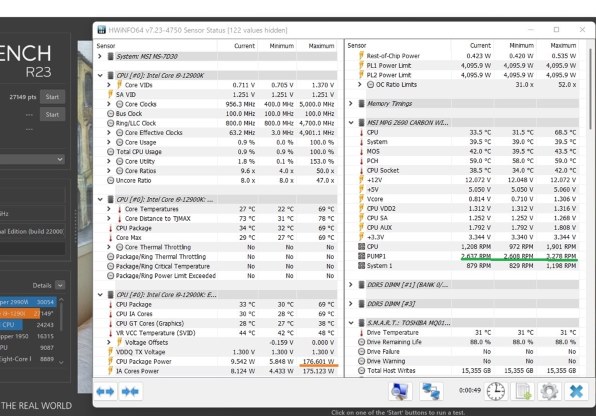Click the Cinebench ranking list scroll-down arrow
The width and height of the screenshot is (596, 416).
point(61,362)
